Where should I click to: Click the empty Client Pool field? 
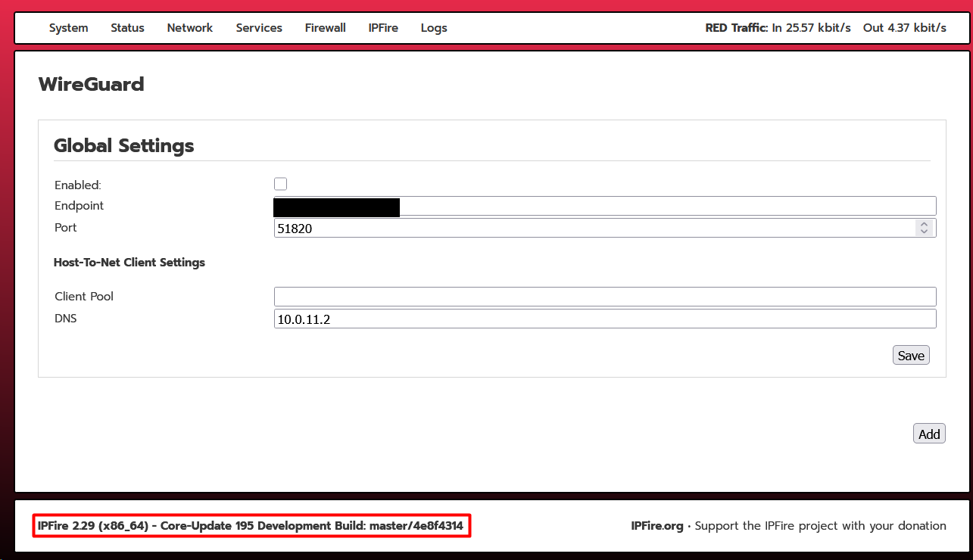[605, 297]
